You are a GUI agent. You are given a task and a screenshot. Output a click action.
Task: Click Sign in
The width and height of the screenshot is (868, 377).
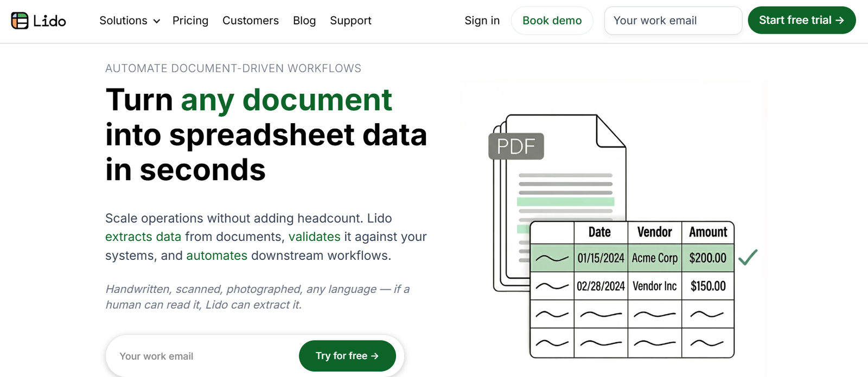point(482,21)
